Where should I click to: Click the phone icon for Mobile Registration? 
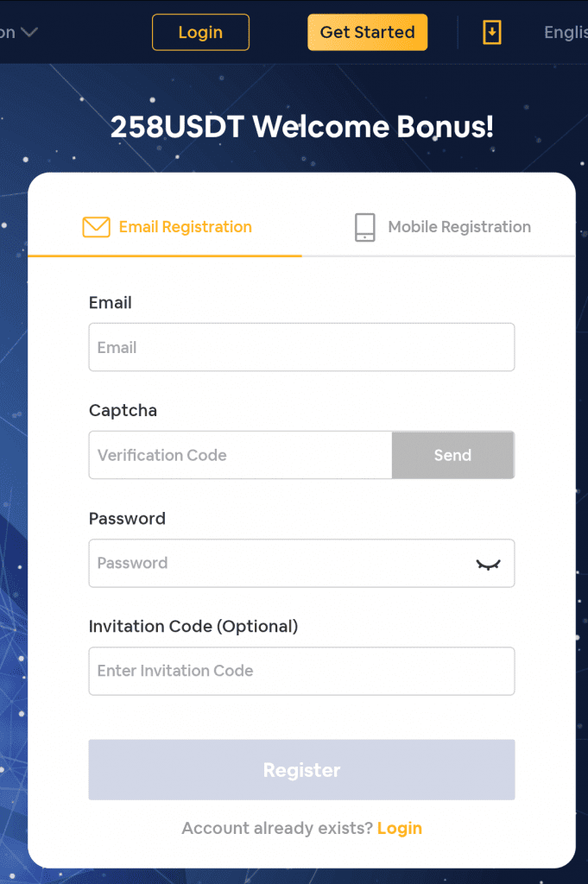pos(365,227)
